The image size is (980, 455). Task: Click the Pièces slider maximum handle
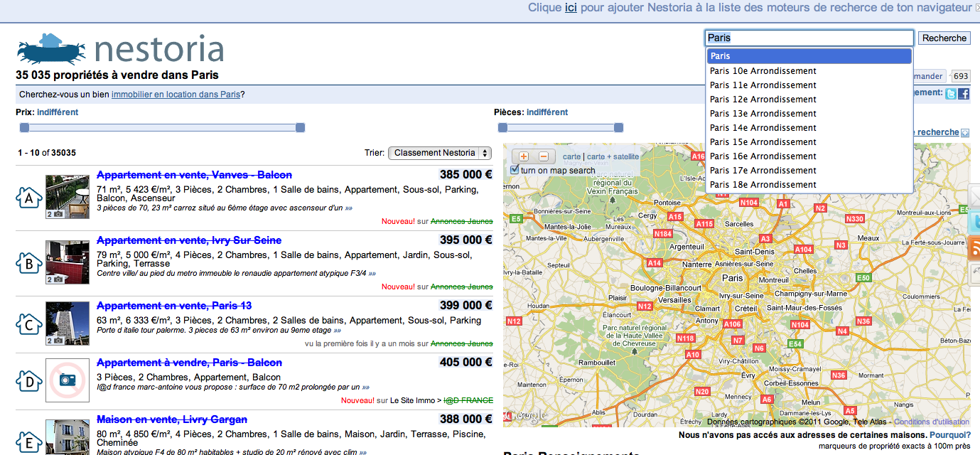click(x=618, y=128)
